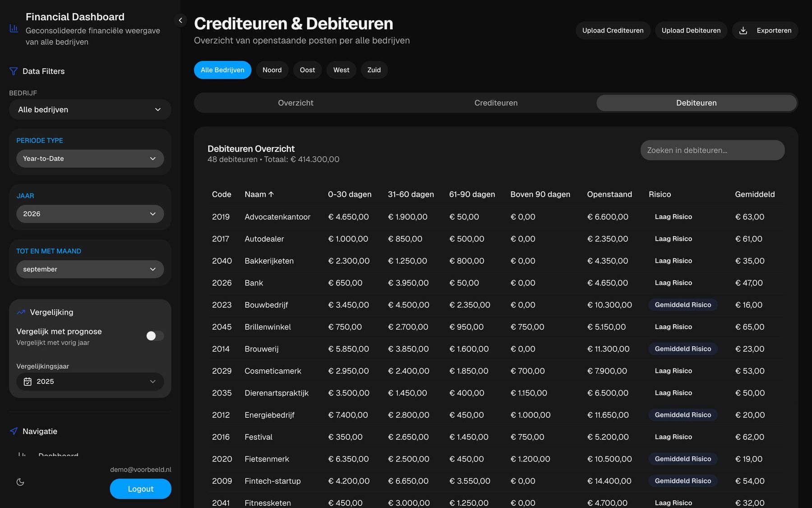Click the Financial Dashboard chart logo icon

(x=14, y=28)
